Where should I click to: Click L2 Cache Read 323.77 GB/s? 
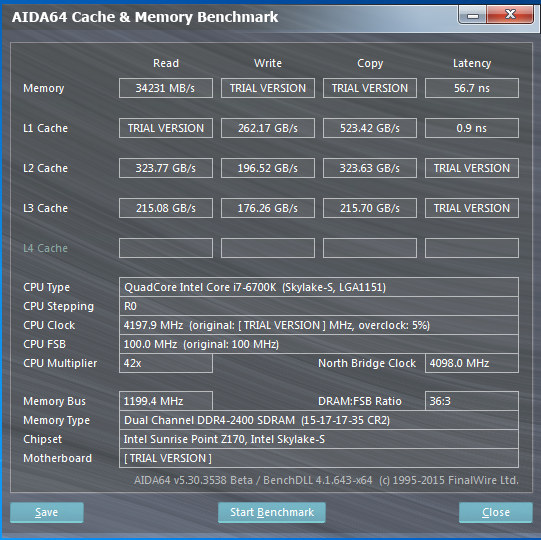166,168
